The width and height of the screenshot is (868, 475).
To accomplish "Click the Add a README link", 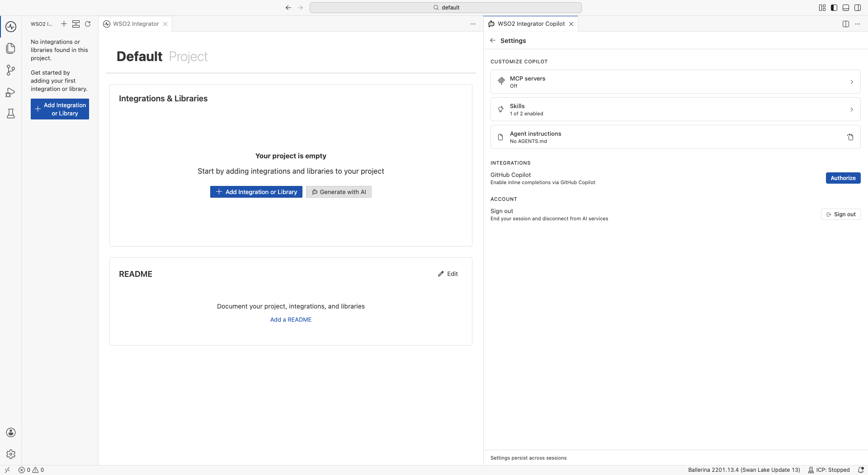I will (x=291, y=319).
